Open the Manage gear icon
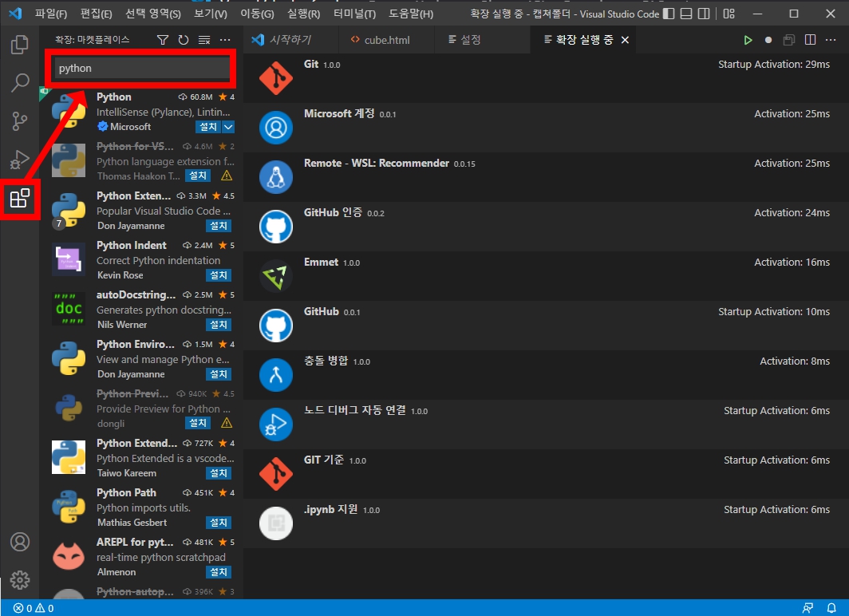Screen dimensions: 849x616 (20, 580)
